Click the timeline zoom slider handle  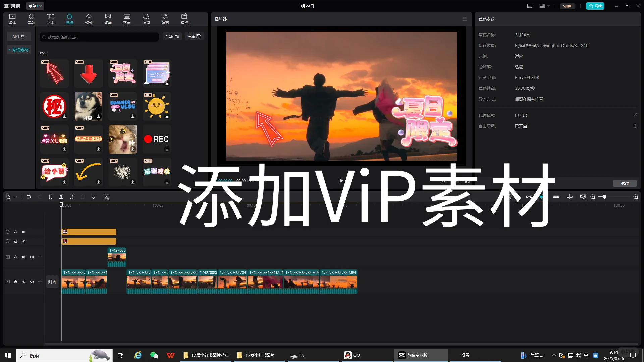pos(604,197)
